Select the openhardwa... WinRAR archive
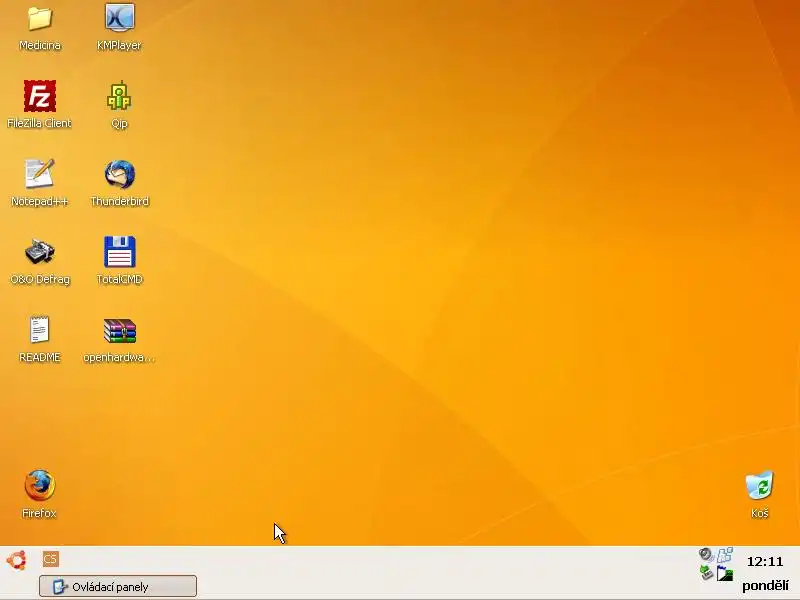The width and height of the screenshot is (800, 600). [x=119, y=331]
